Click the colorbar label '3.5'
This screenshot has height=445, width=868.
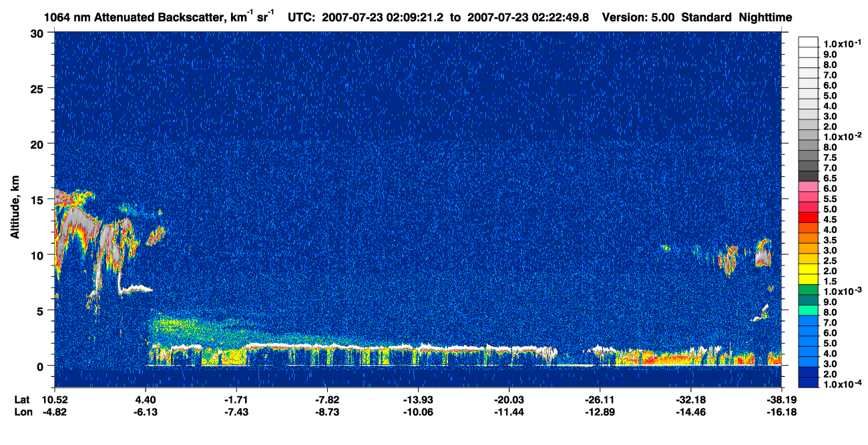point(829,240)
